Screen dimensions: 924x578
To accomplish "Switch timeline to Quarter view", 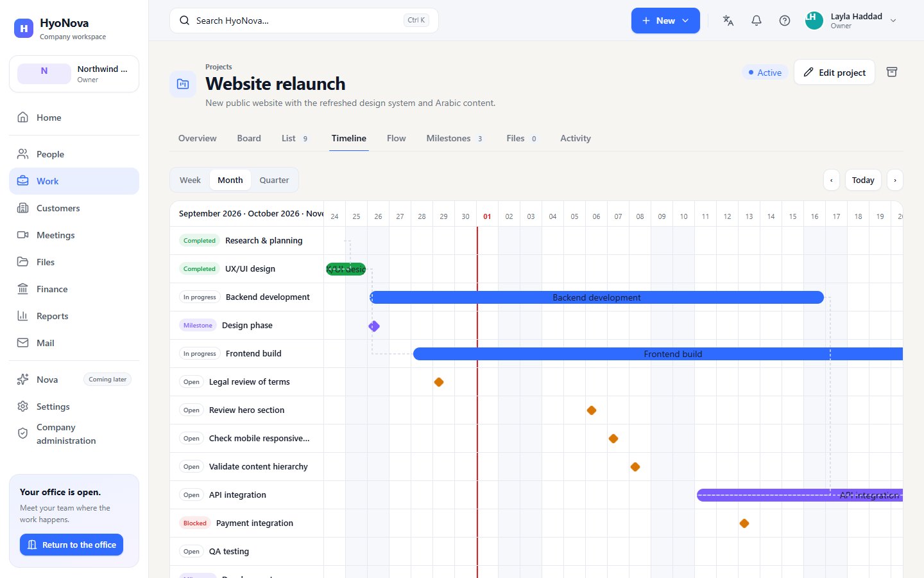I will tap(274, 180).
